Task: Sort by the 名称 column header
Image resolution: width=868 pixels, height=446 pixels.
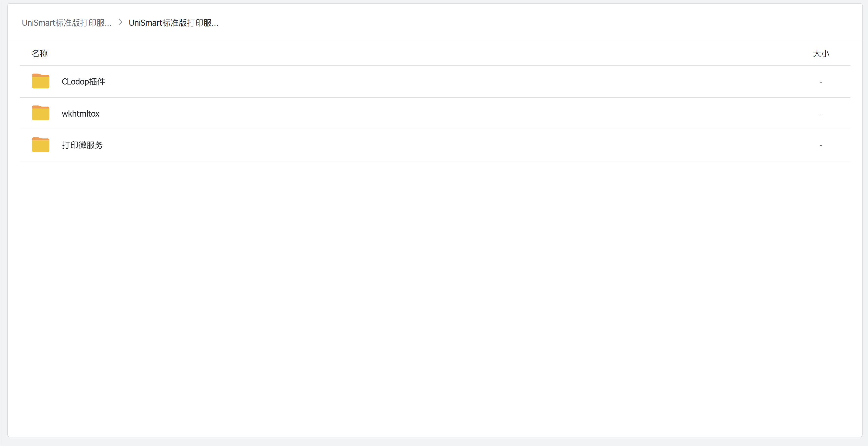Action: 39,54
